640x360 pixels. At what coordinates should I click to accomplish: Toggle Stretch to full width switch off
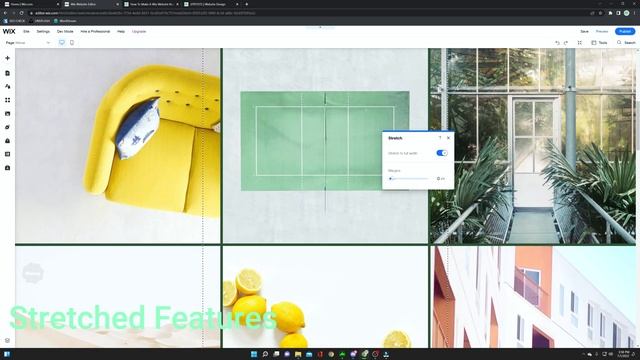click(x=442, y=153)
